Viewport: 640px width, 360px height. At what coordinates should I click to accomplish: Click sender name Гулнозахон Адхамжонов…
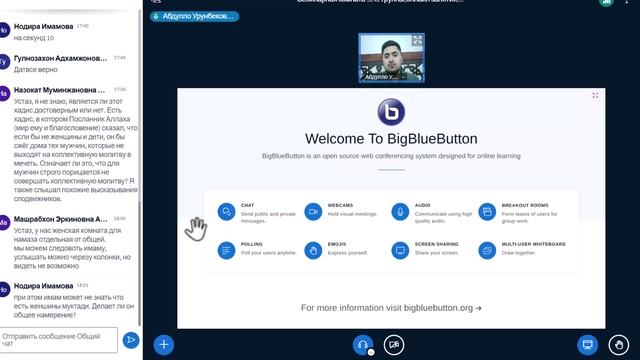60,58
